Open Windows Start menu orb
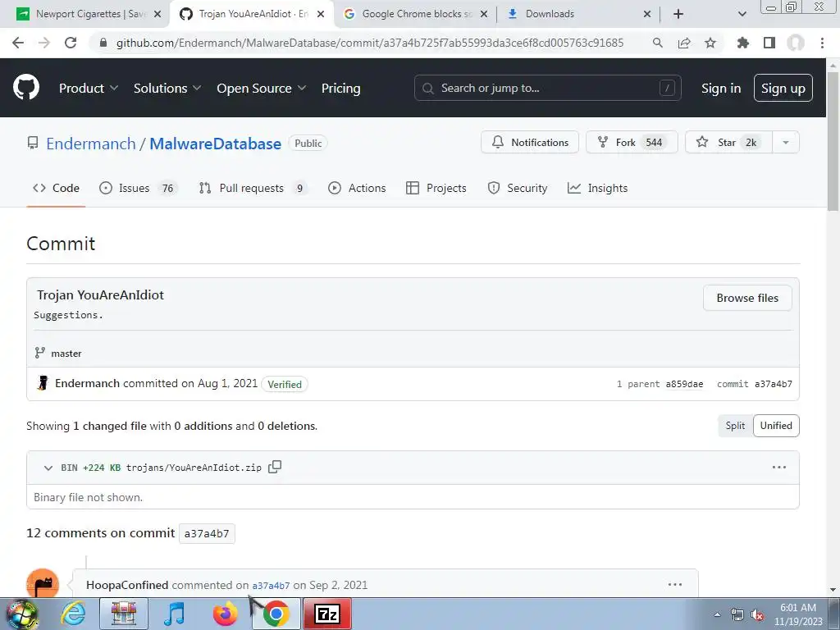 click(22, 614)
